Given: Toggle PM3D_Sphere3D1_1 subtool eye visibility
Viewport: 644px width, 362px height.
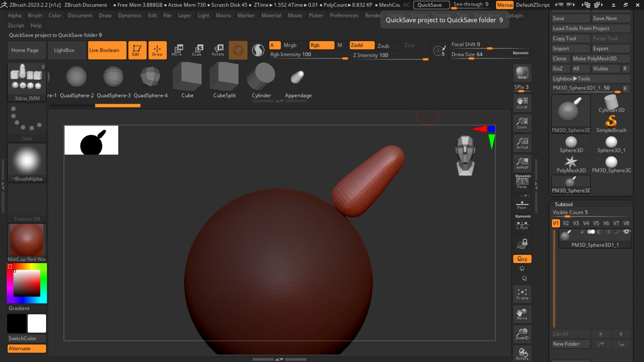Looking at the screenshot, I should click(626, 232).
